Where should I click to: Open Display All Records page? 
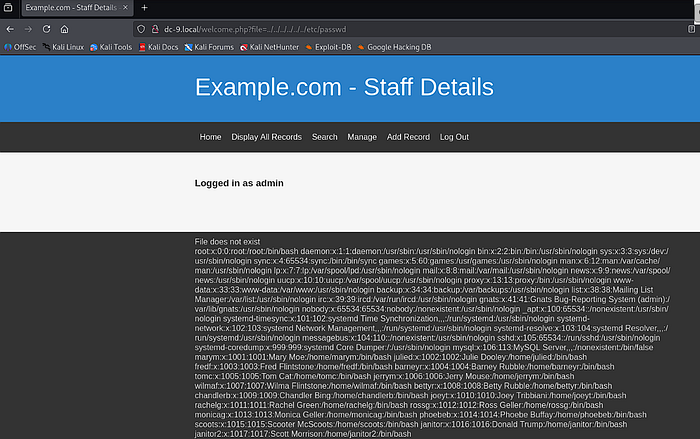(267, 137)
